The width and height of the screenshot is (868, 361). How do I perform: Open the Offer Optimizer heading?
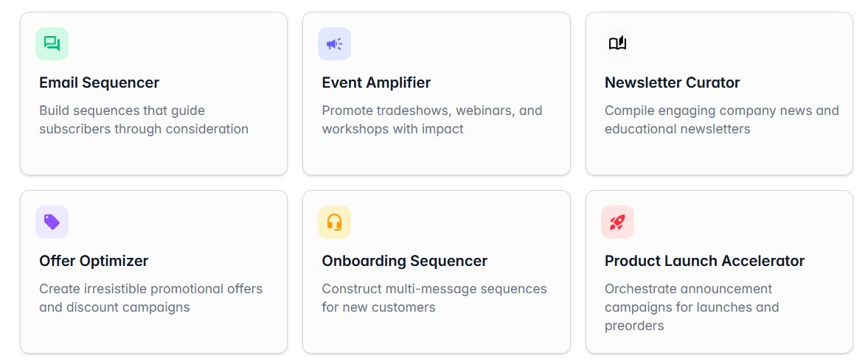coord(94,261)
